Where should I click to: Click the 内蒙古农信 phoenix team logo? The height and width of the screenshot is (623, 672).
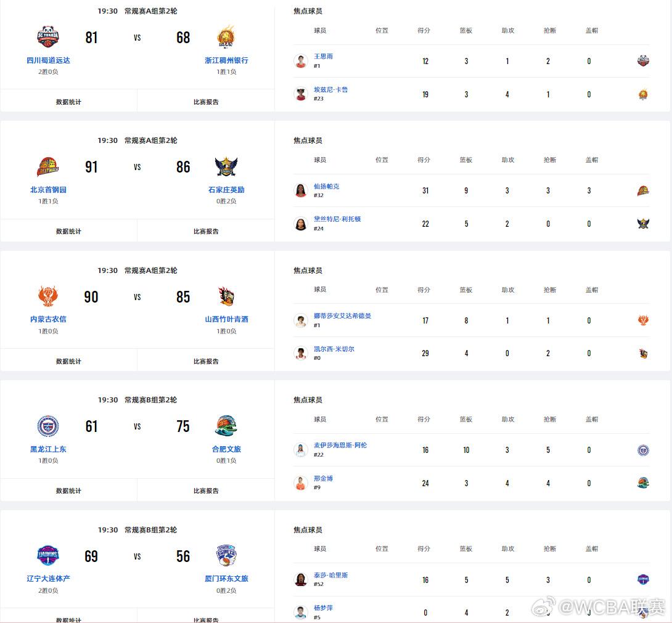48,296
